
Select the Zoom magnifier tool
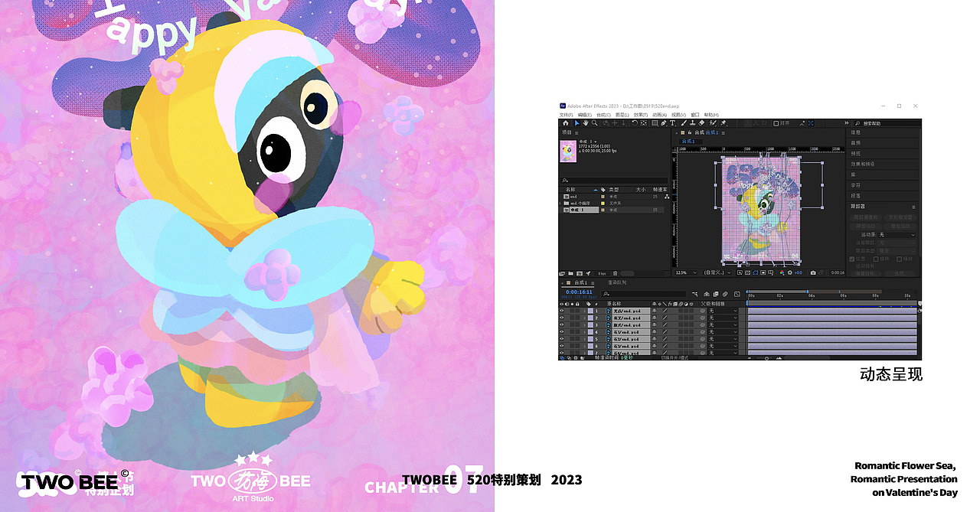point(595,123)
